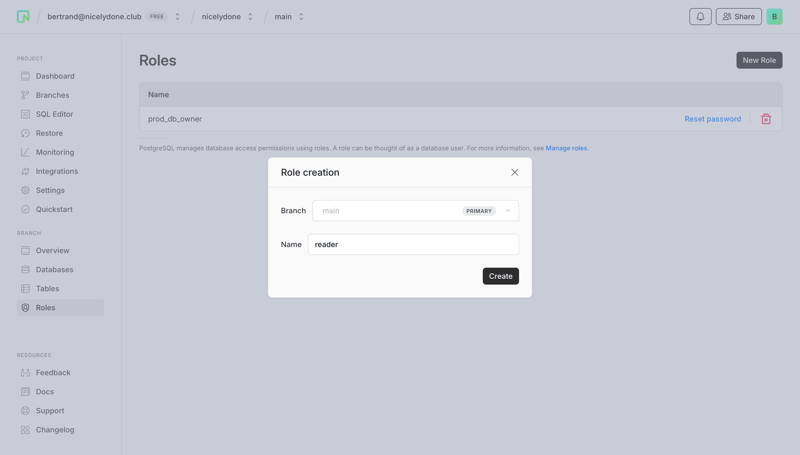Close the Role creation dialog
This screenshot has height=455, width=800.
pos(514,172)
